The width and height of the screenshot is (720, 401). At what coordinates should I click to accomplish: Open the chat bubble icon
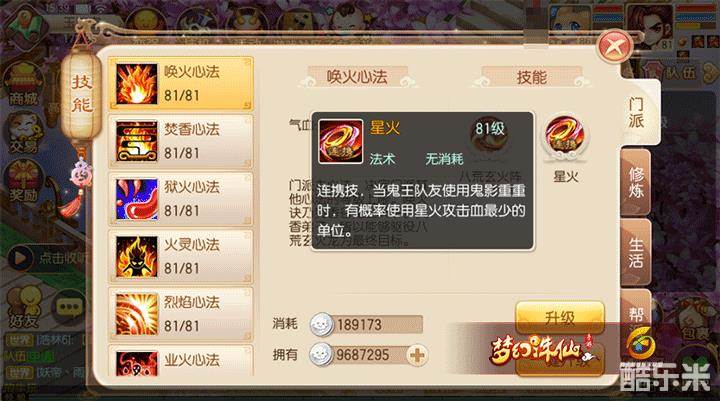click(x=69, y=307)
